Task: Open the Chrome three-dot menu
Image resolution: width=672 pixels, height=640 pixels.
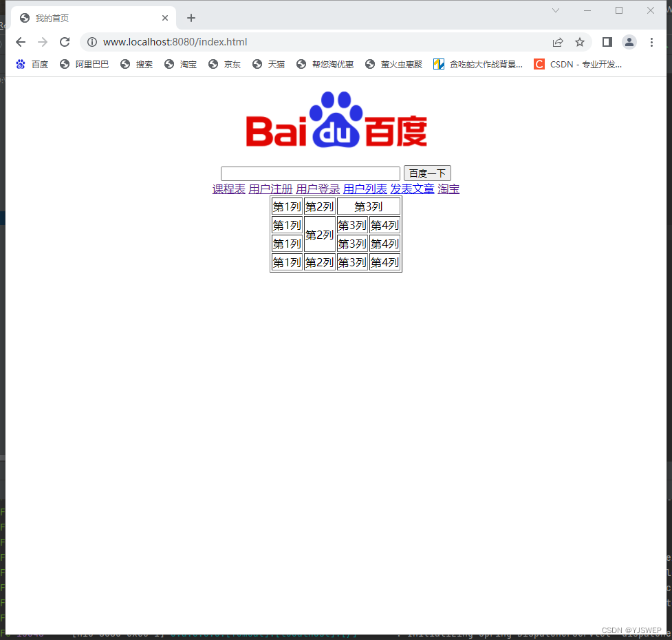Action: click(x=651, y=42)
